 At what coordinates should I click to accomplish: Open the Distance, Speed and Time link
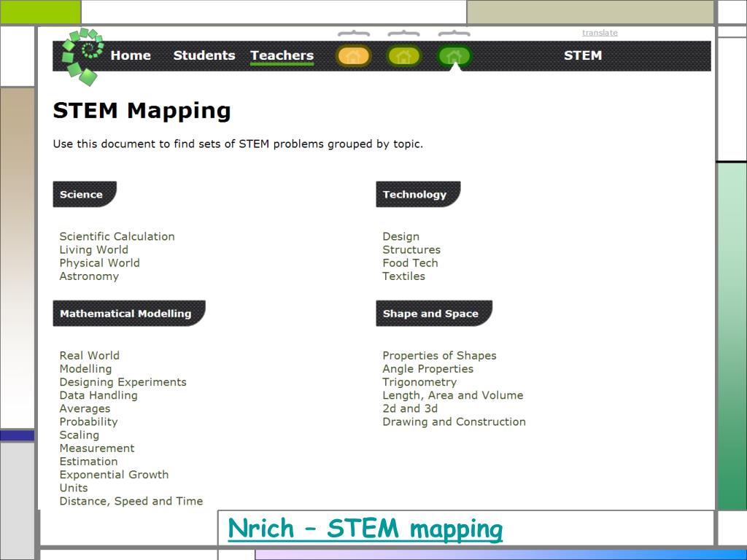coord(131,502)
